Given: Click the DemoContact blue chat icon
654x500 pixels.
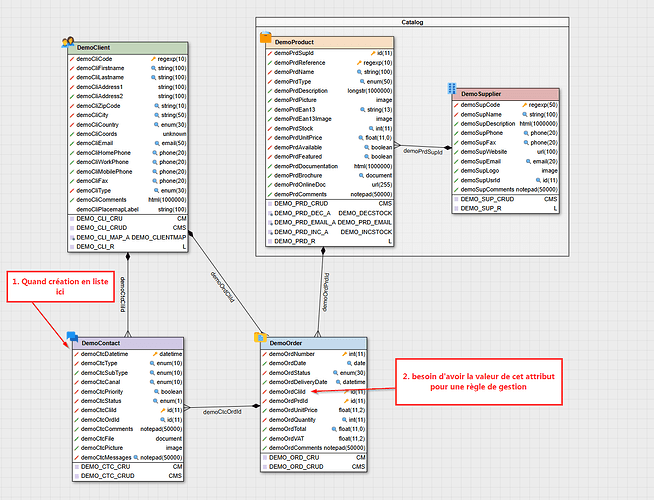Looking at the screenshot, I should pyautogui.click(x=72, y=337).
